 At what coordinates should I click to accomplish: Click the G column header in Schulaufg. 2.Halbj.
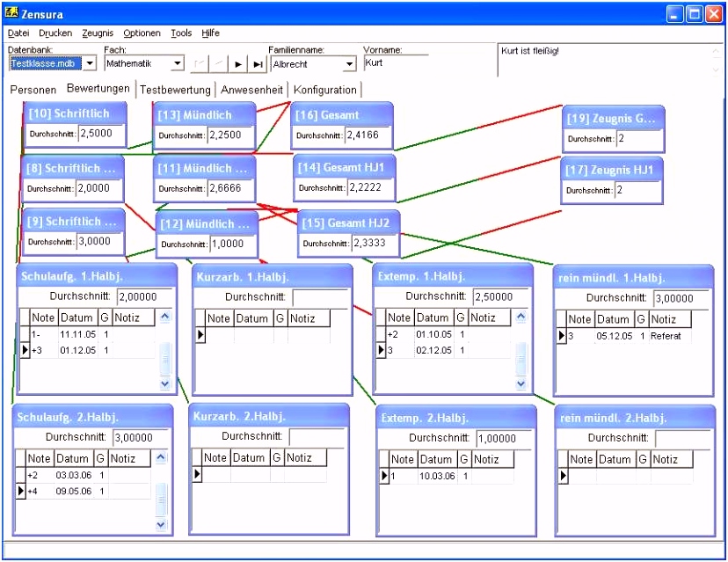100,458
